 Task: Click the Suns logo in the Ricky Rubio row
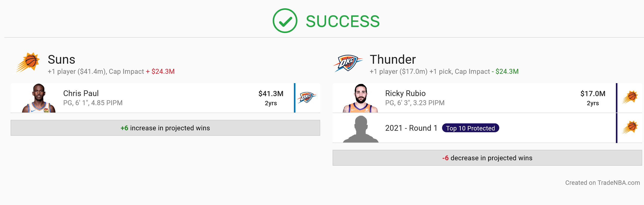[x=630, y=97]
